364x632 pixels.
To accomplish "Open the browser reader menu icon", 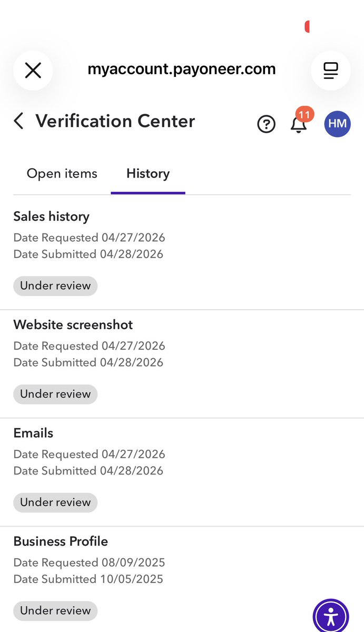I will [331, 70].
